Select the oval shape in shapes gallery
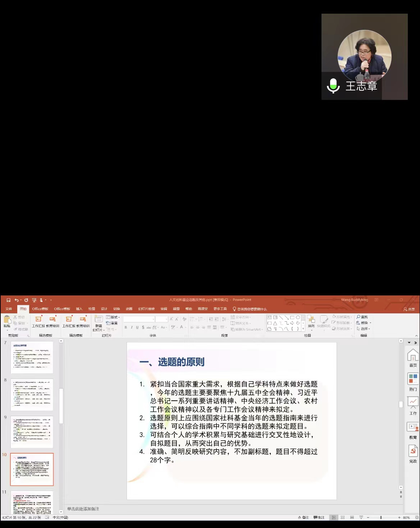 point(298,317)
